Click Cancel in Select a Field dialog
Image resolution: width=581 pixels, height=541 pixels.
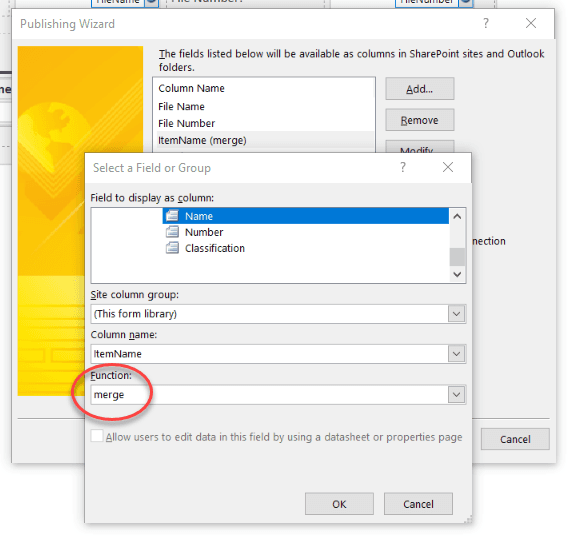pyautogui.click(x=418, y=504)
